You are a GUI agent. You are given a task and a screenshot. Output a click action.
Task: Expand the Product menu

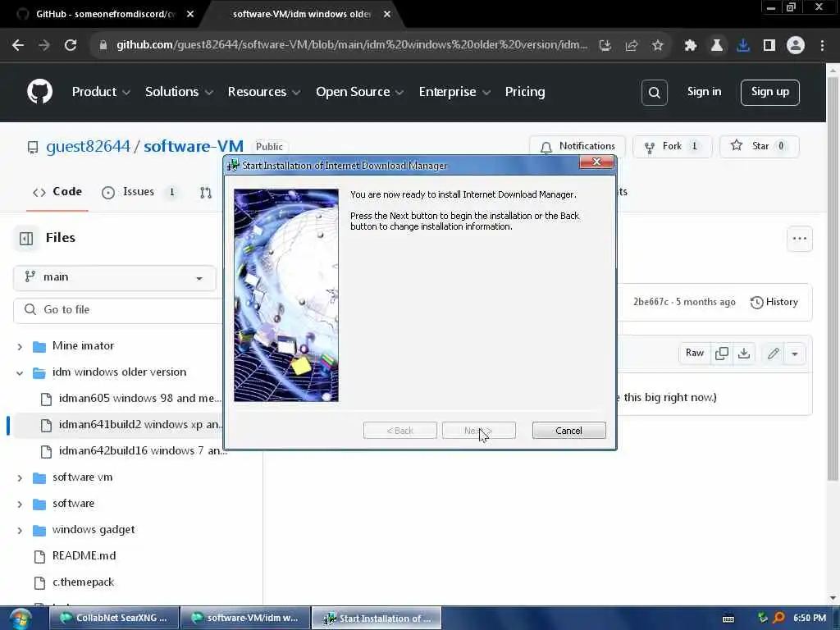[x=101, y=92]
